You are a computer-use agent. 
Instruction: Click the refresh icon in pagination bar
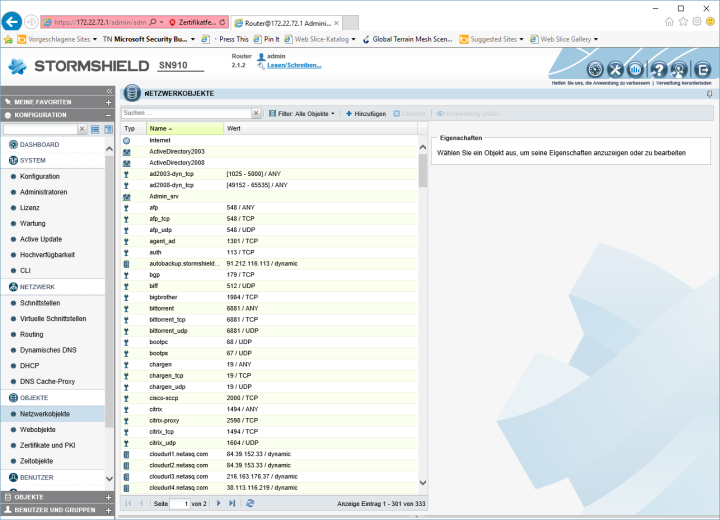[250, 503]
